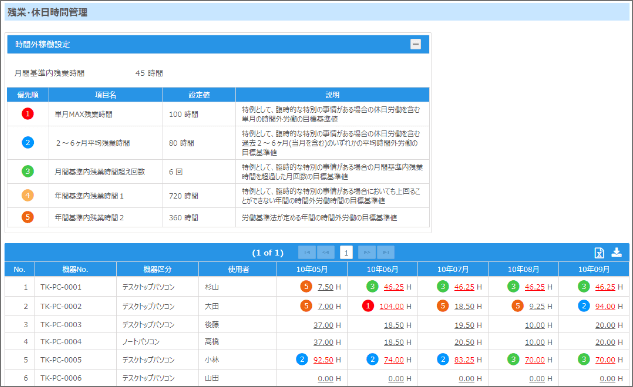Click the 機器No. column header
The image size is (633, 387).
coord(75,269)
